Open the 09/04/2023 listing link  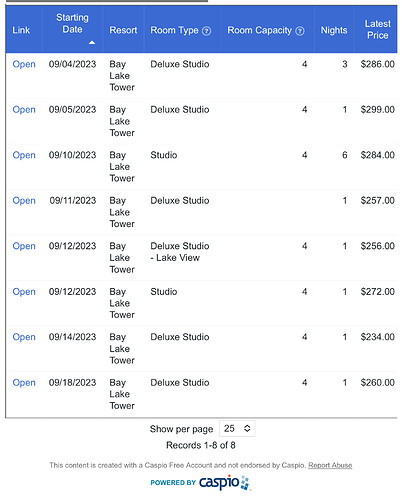pyautogui.click(x=24, y=64)
